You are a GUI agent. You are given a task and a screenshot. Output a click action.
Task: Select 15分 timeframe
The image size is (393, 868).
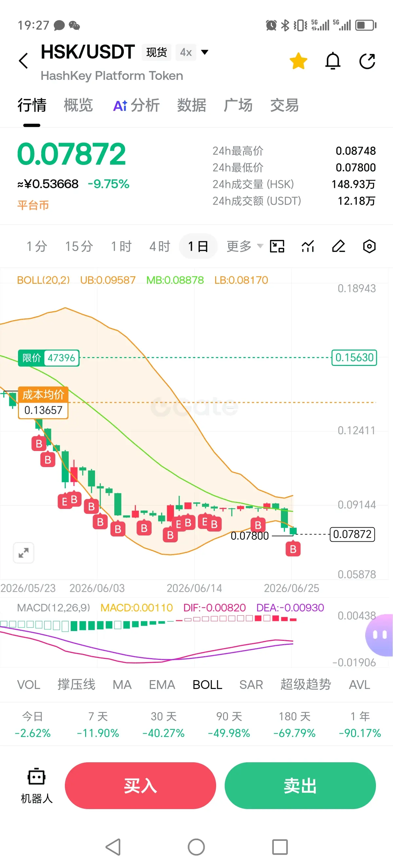pos(79,246)
